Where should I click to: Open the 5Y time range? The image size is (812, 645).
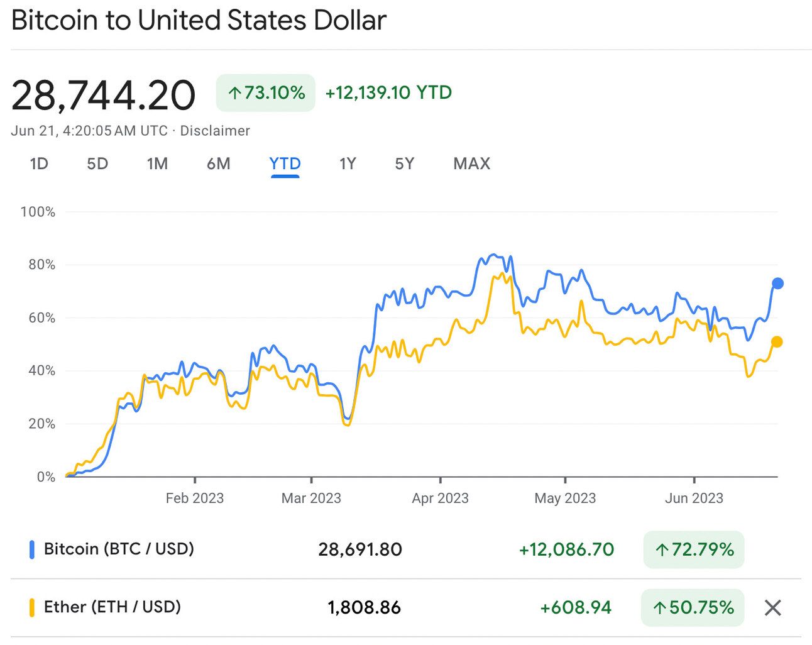pos(404,164)
